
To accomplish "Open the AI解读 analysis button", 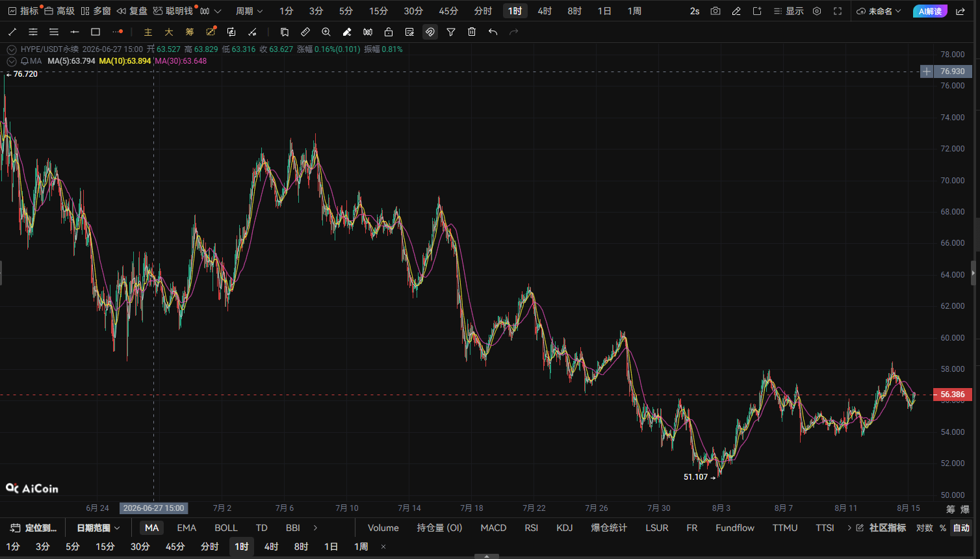I will point(930,11).
